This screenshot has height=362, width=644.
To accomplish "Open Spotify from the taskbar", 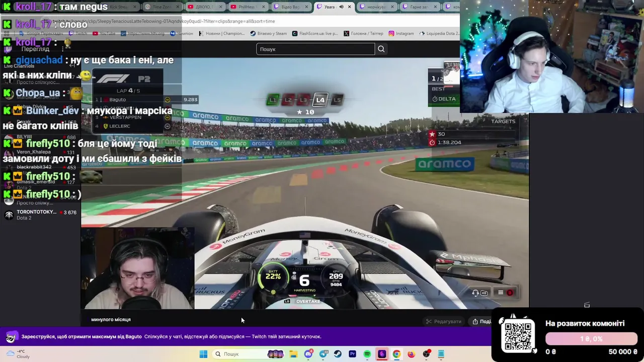I will coord(367,354).
